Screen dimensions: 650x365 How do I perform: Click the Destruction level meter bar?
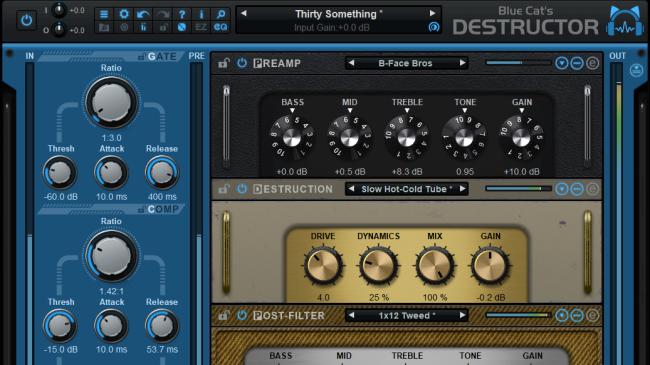tap(518, 189)
